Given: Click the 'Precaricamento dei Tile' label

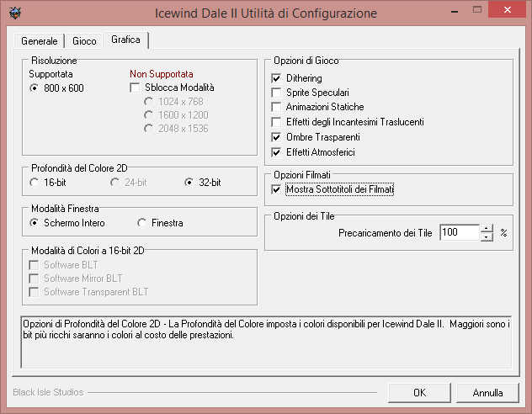Looking at the screenshot, I should tap(385, 233).
